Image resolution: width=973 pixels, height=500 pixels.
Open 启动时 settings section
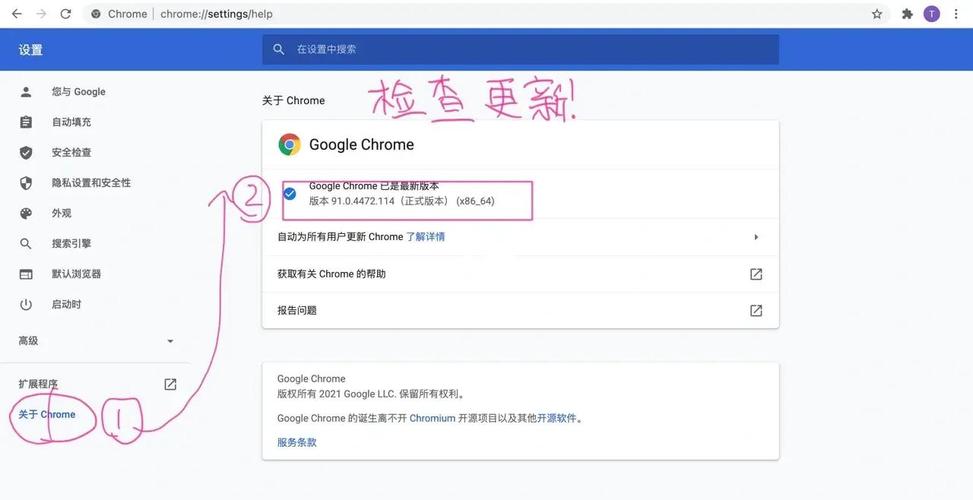(66, 305)
